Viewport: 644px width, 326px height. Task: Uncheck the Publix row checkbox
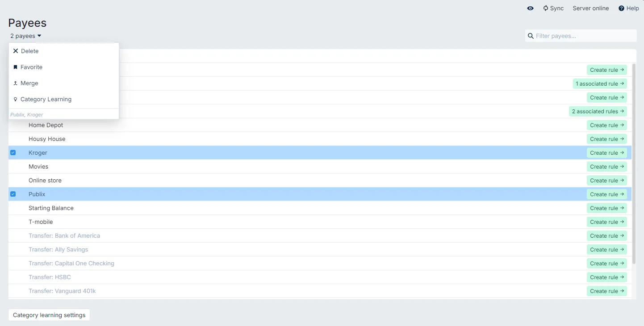pyautogui.click(x=13, y=194)
